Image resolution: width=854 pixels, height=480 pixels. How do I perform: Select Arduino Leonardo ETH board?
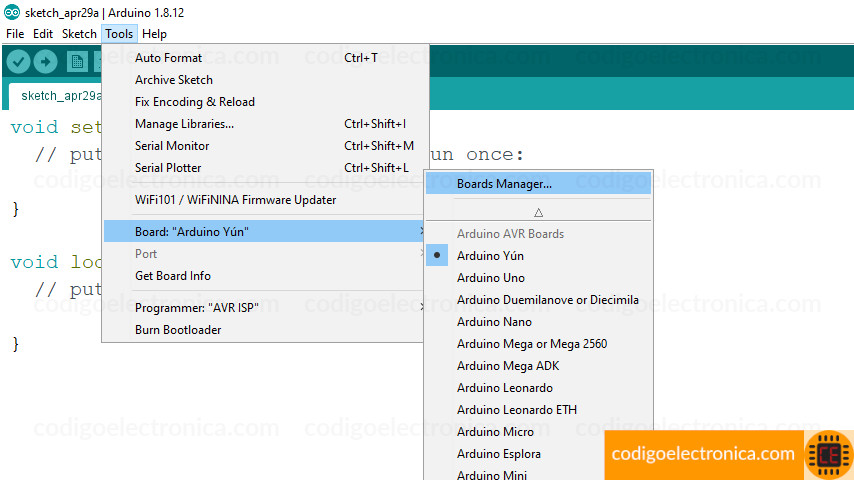538,410
